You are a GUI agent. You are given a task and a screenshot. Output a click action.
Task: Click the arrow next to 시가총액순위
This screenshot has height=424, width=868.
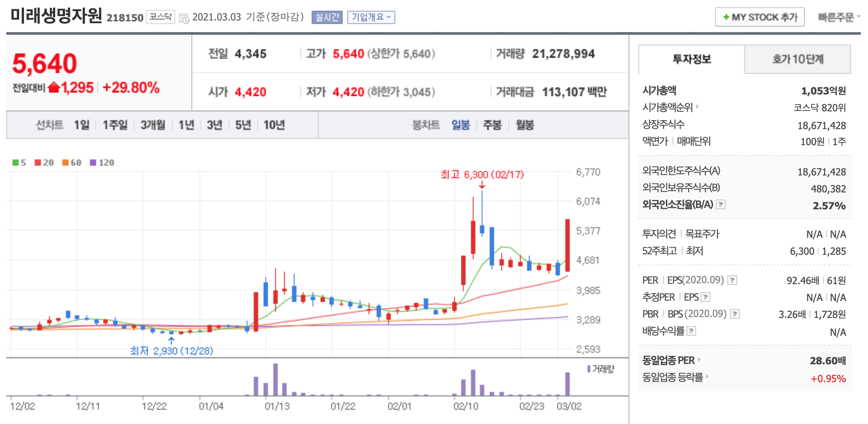698,106
